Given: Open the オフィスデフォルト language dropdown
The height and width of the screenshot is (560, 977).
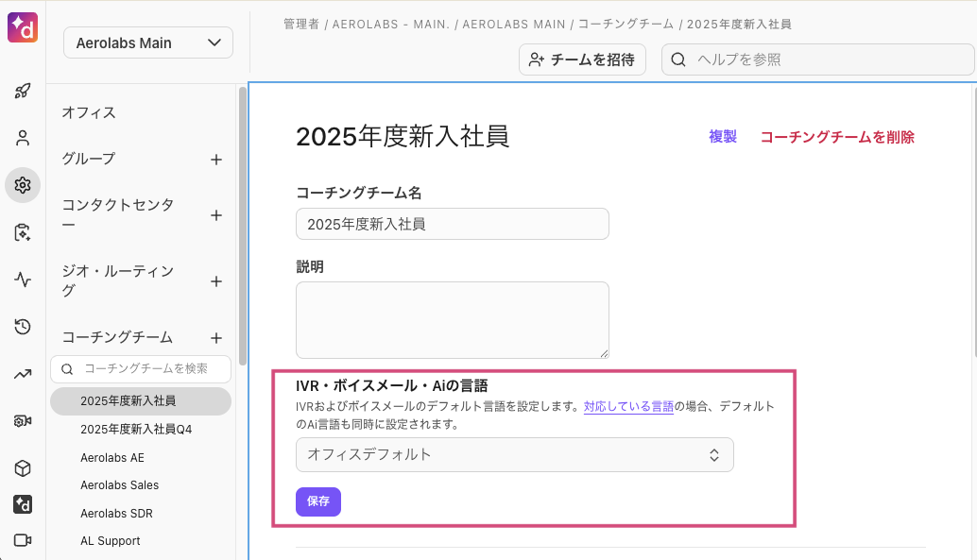Looking at the screenshot, I should point(514,454).
